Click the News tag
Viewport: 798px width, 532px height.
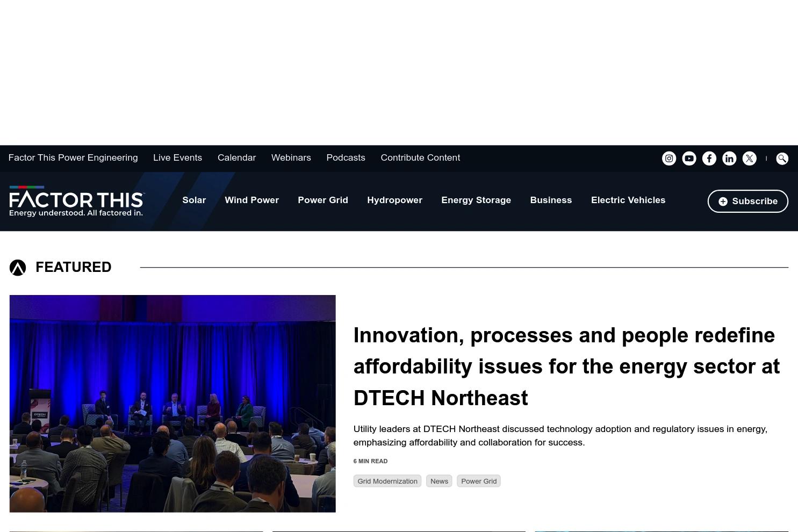[x=439, y=481]
